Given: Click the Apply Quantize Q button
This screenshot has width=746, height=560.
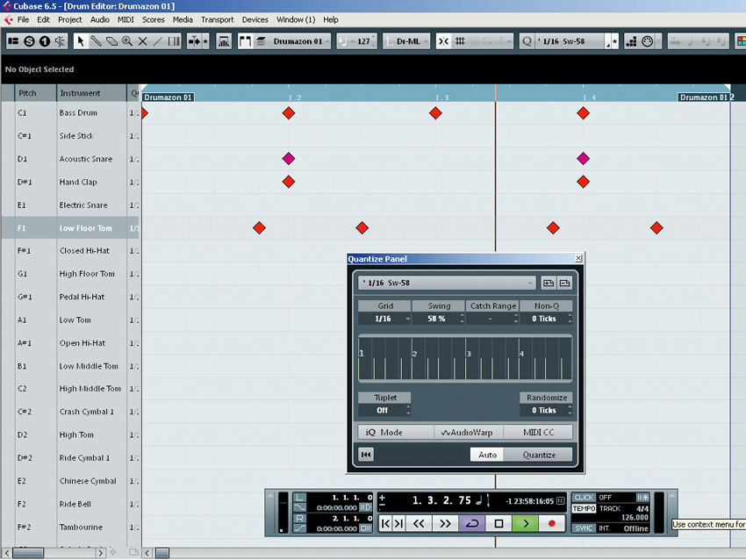Looking at the screenshot, I should pyautogui.click(x=527, y=41).
